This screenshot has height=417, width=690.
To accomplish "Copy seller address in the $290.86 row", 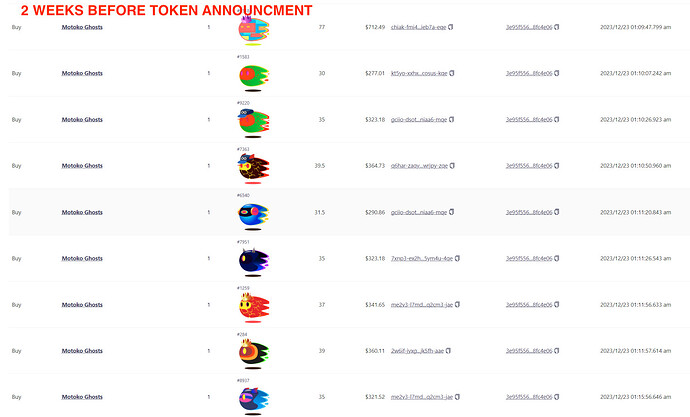I will click(x=557, y=212).
